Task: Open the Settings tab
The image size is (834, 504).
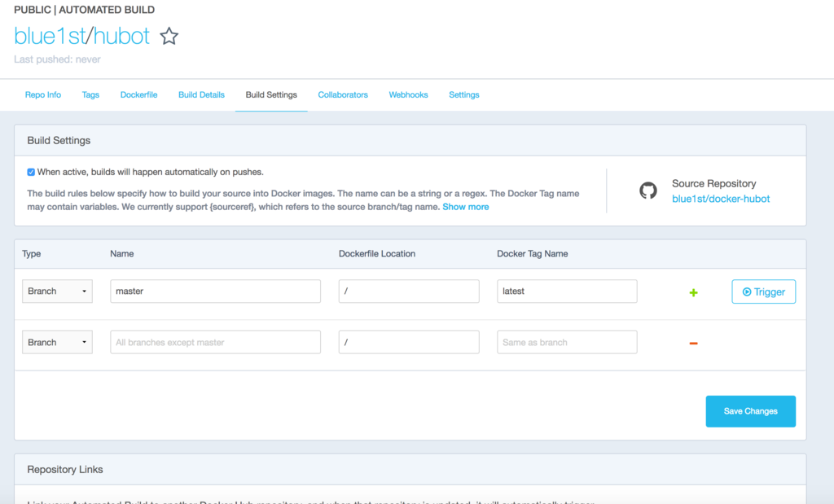Action: (463, 94)
